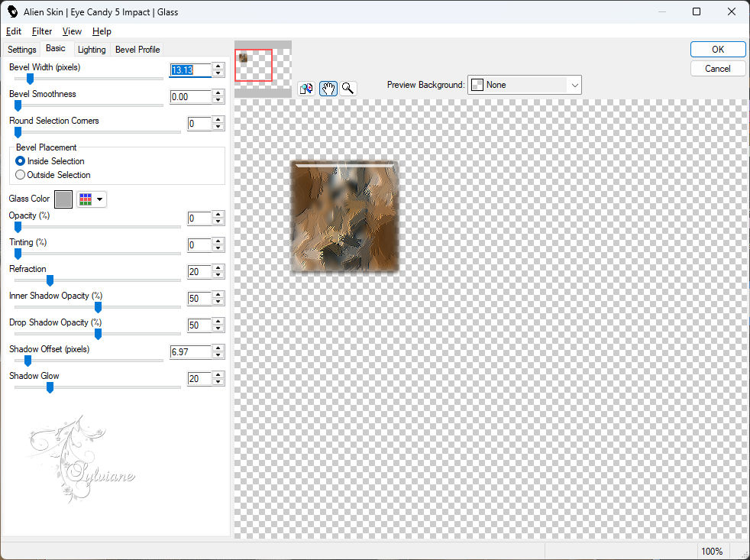Click the gray Glass Color swatch
The width and height of the screenshot is (750, 560).
click(x=63, y=199)
